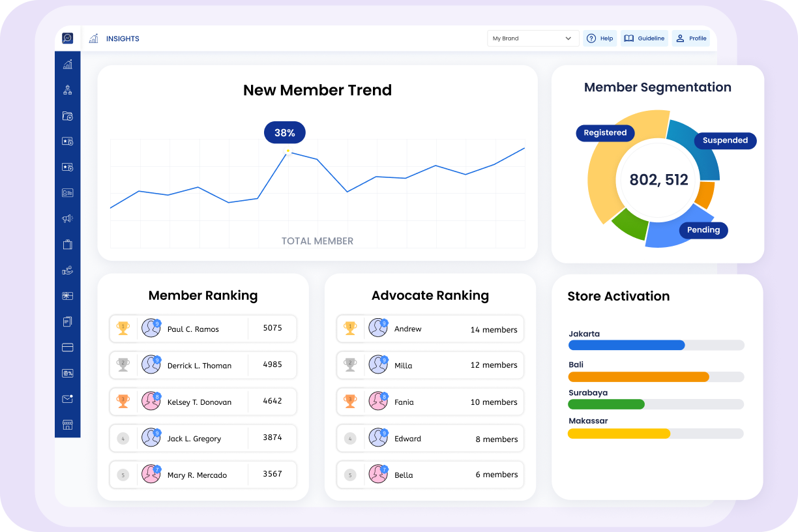Click the silver trophy beside Derrick L. Thoman
This screenshot has height=532, width=798.
coord(123,365)
